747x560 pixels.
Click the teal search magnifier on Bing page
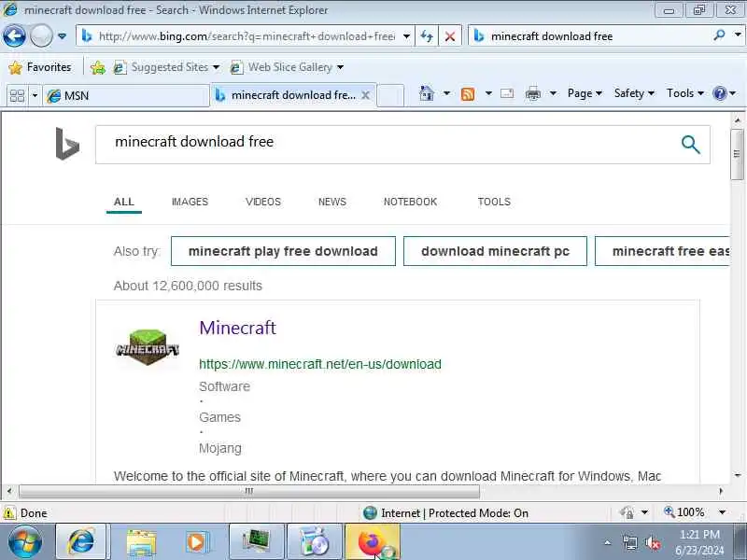tap(690, 145)
